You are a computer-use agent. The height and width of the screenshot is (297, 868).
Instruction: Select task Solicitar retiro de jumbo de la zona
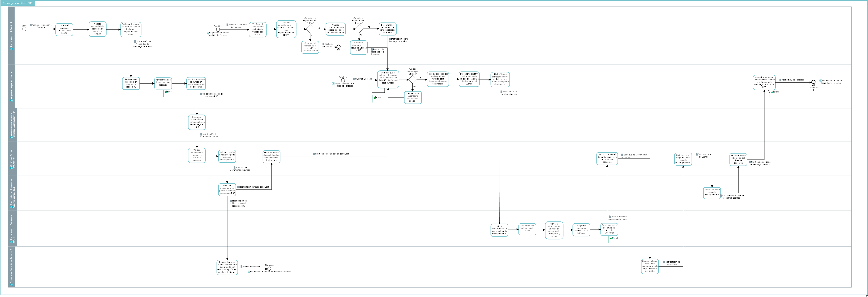(x=683, y=159)
